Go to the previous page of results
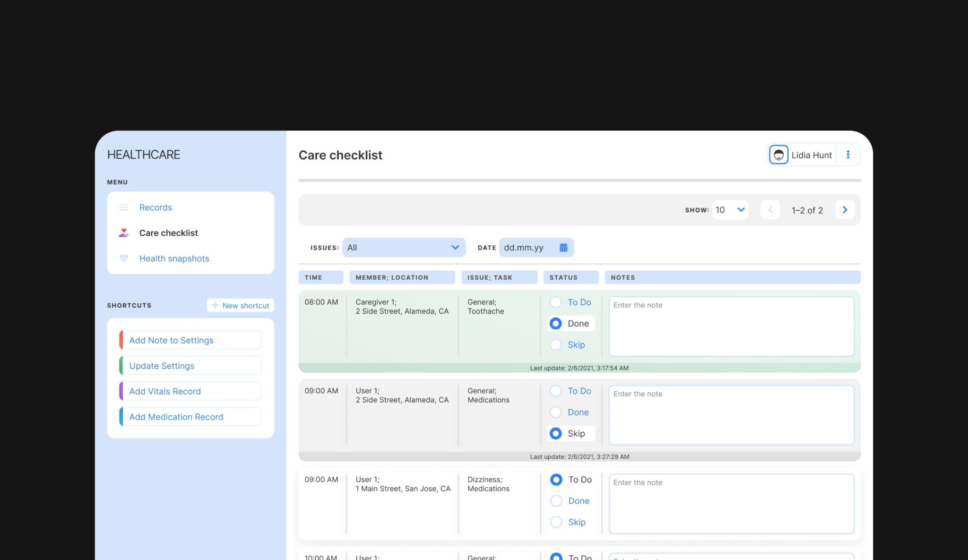 click(770, 210)
